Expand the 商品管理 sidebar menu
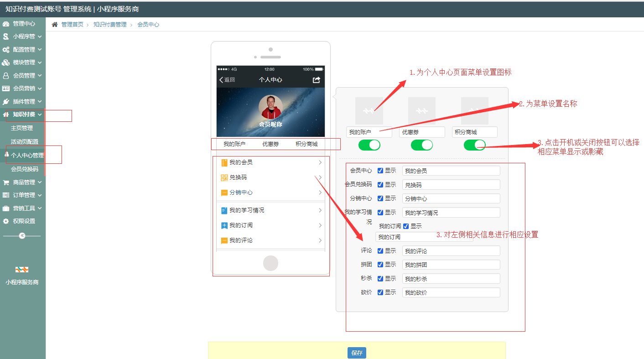The width and height of the screenshot is (644, 359). (24, 182)
